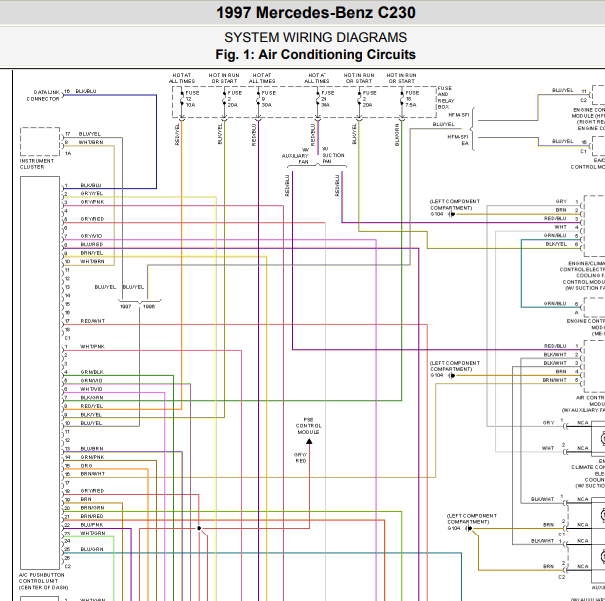The image size is (605, 601).
Task: Click 'WHT/GRN' label at pin 23
Action: pyautogui.click(x=93, y=533)
